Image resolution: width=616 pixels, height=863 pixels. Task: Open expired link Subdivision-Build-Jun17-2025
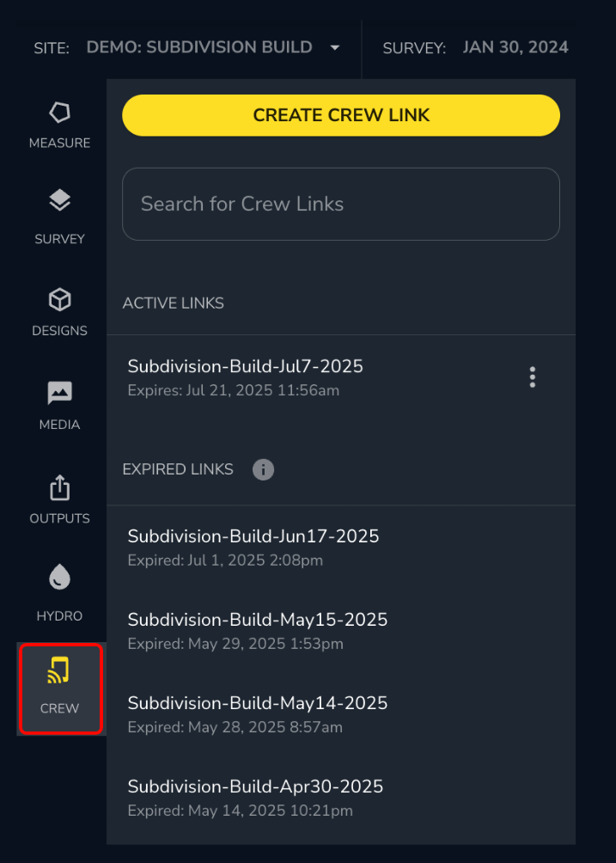[253, 536]
